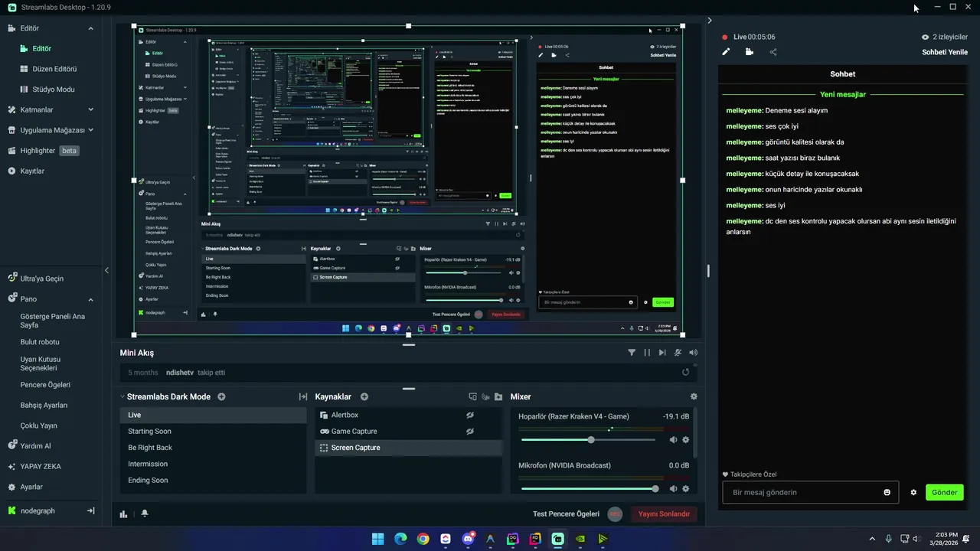
Task: Collapse the chat panel with the arrow
Action: (710, 21)
